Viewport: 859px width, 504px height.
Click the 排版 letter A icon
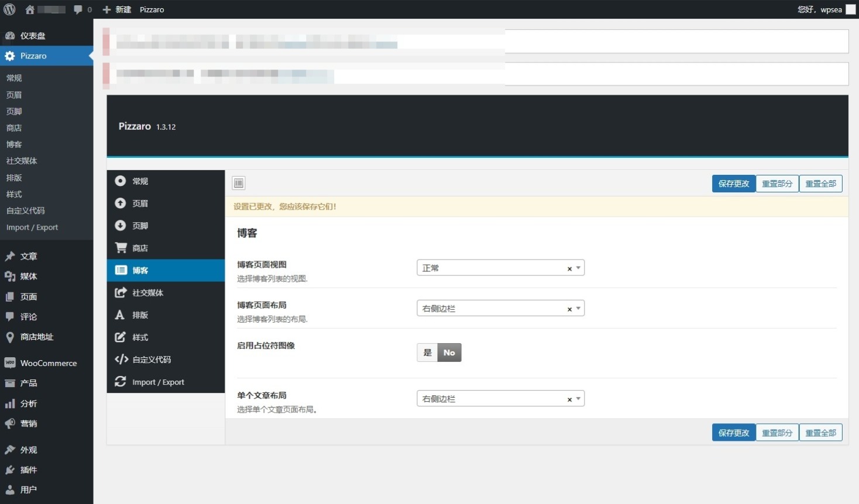click(x=120, y=315)
